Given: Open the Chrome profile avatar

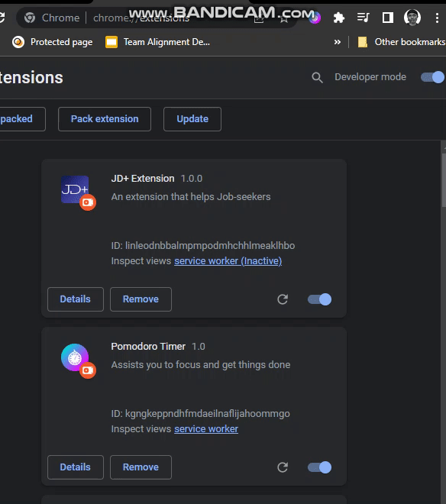Looking at the screenshot, I should pyautogui.click(x=412, y=18).
